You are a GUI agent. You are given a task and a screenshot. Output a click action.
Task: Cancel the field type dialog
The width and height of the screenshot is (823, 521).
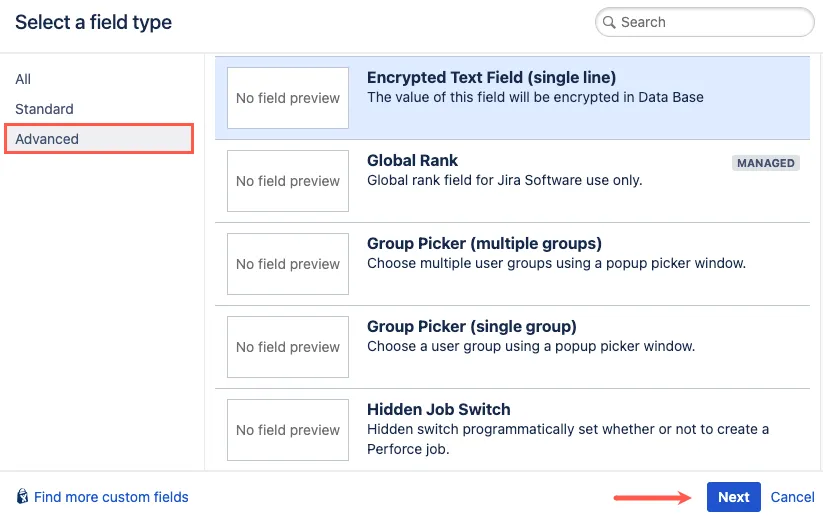coord(792,497)
